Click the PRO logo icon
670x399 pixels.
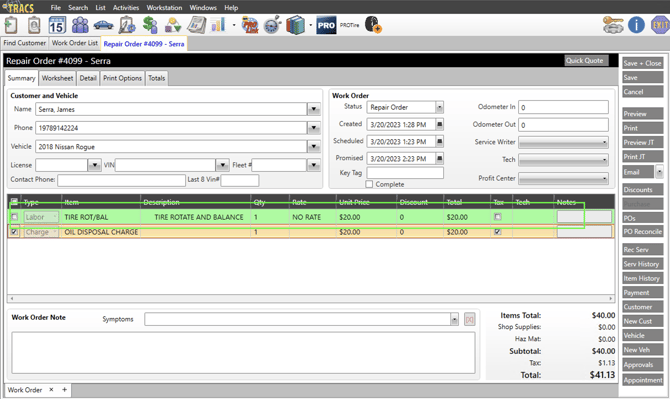pos(326,25)
